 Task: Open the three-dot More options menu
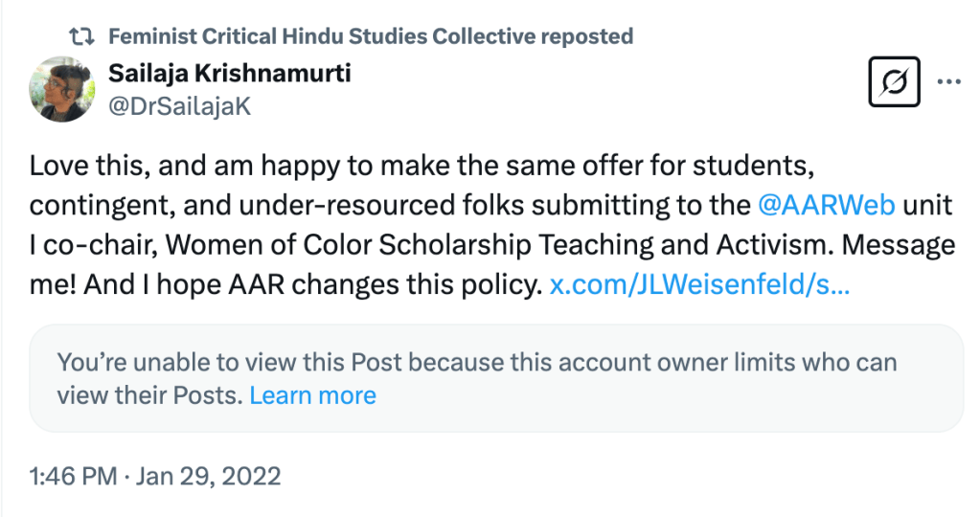pos(948,81)
